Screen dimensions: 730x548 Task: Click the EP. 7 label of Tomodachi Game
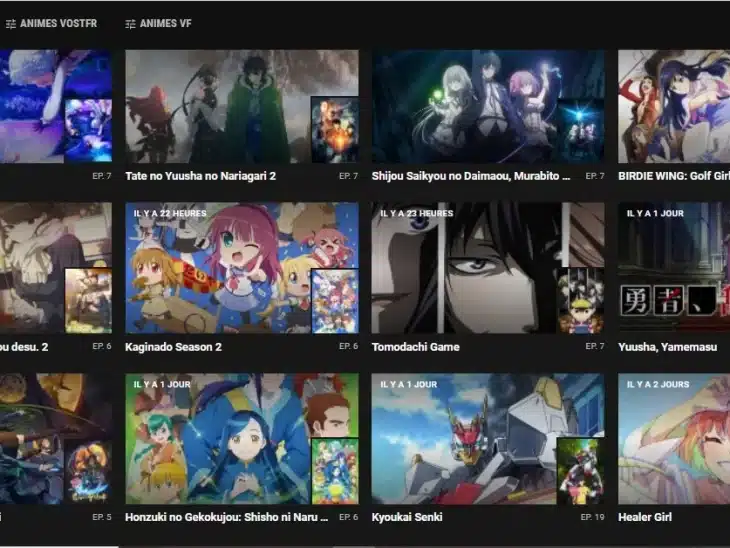pos(595,346)
